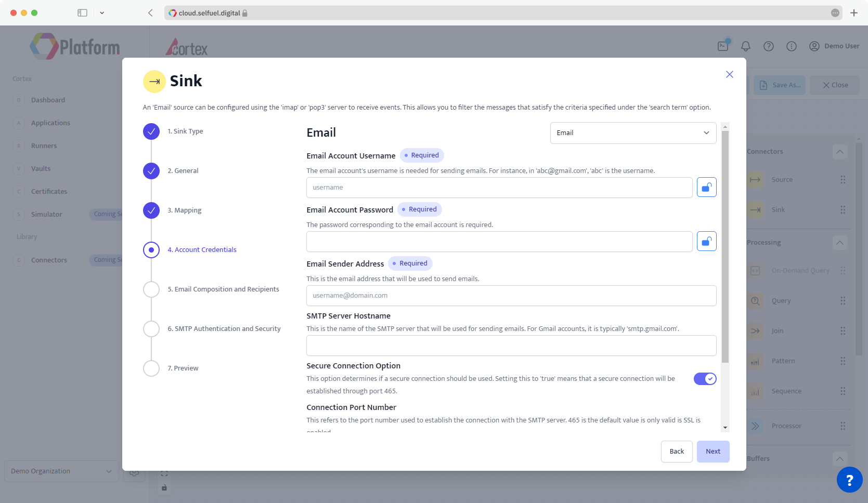Click drag handle dots next to Pattern
The image size is (868, 503).
[843, 361]
